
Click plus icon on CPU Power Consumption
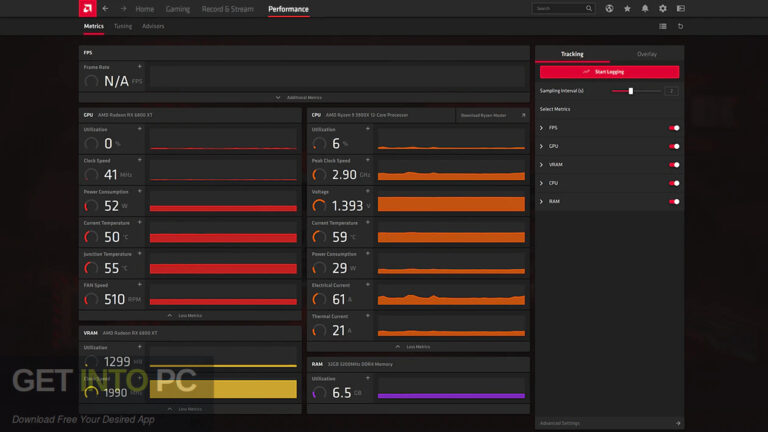pyautogui.click(x=368, y=253)
